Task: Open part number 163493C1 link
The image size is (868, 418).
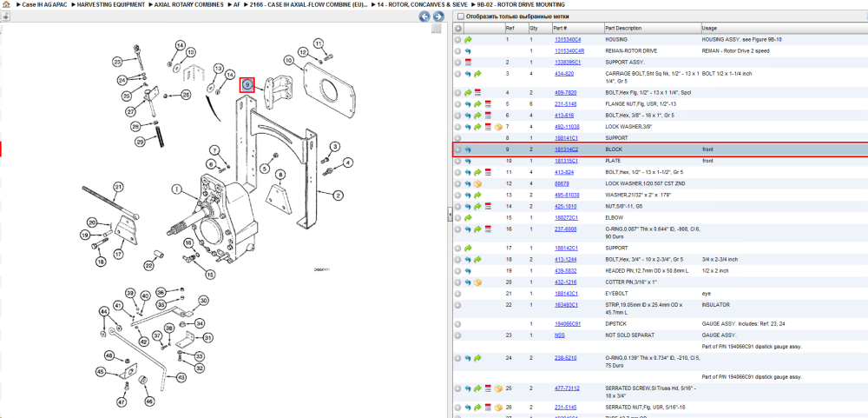Action: [x=566, y=305]
